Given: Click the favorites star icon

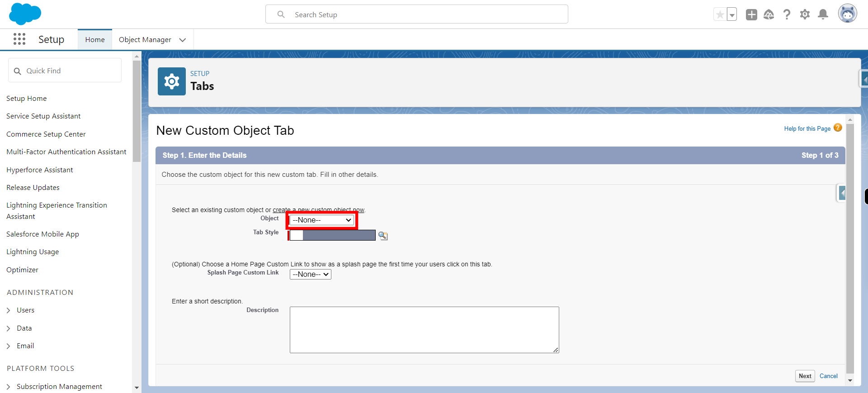Looking at the screenshot, I should [x=720, y=14].
